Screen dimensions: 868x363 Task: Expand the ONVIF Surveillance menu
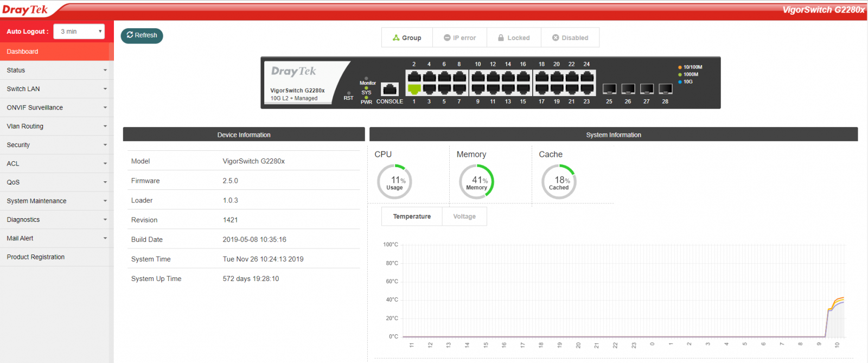coord(57,107)
